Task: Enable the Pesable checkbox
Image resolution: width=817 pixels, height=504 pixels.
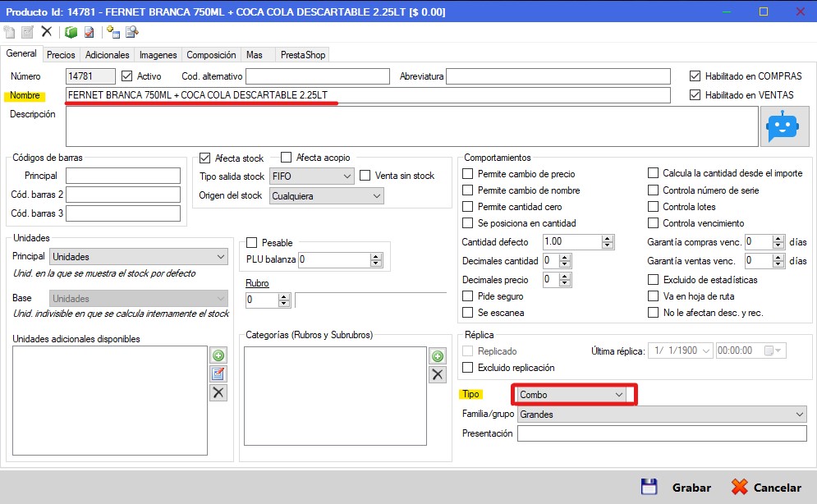Action: (251, 243)
